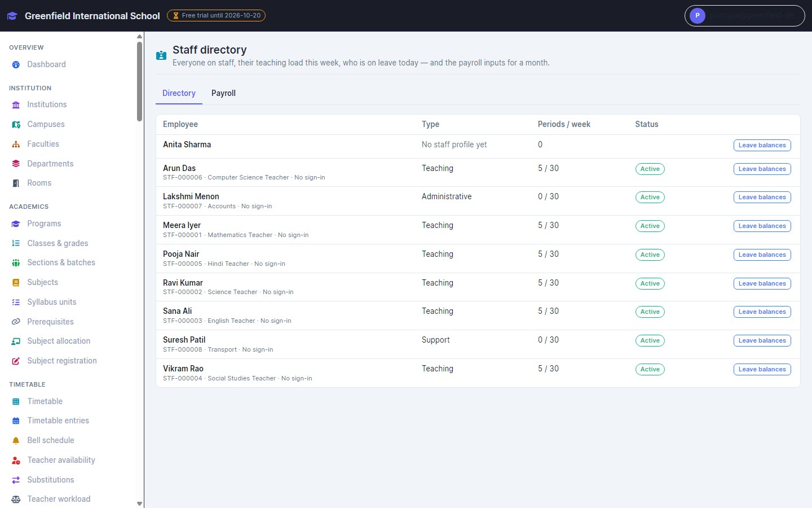The width and height of the screenshot is (812, 508).
Task: Navigate to Teacher workload
Action: pyautogui.click(x=59, y=500)
